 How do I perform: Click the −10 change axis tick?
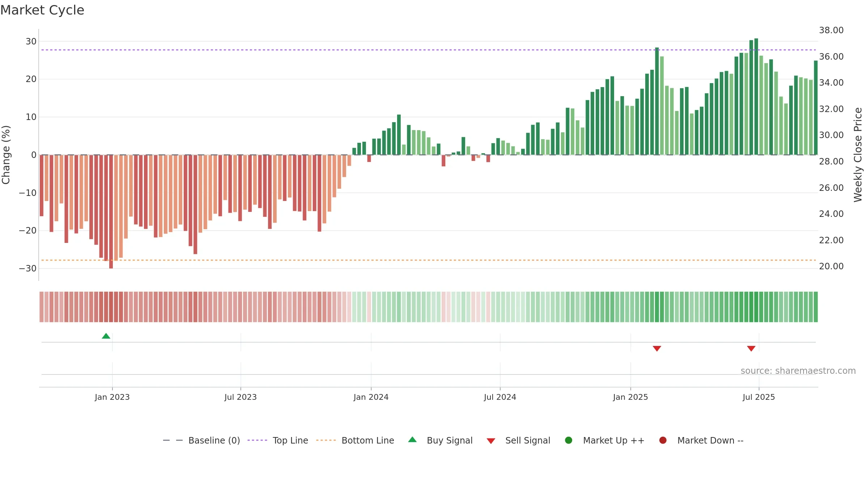coord(28,193)
